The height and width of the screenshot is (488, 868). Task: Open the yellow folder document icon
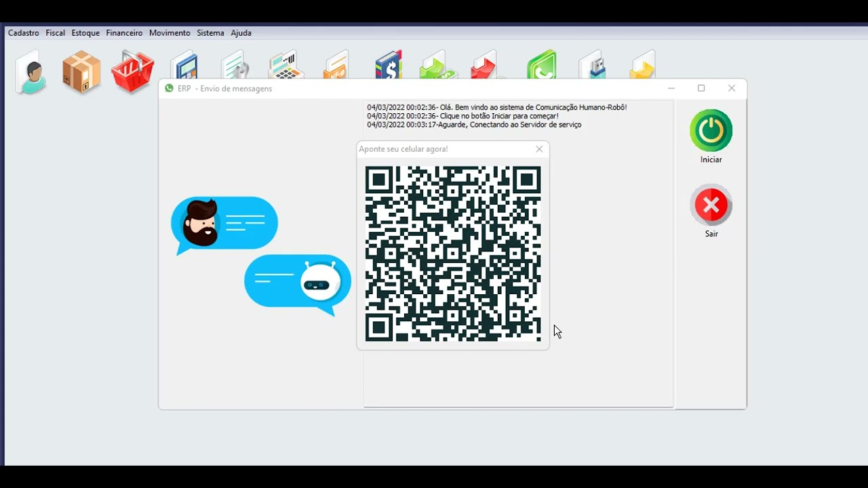tap(642, 65)
